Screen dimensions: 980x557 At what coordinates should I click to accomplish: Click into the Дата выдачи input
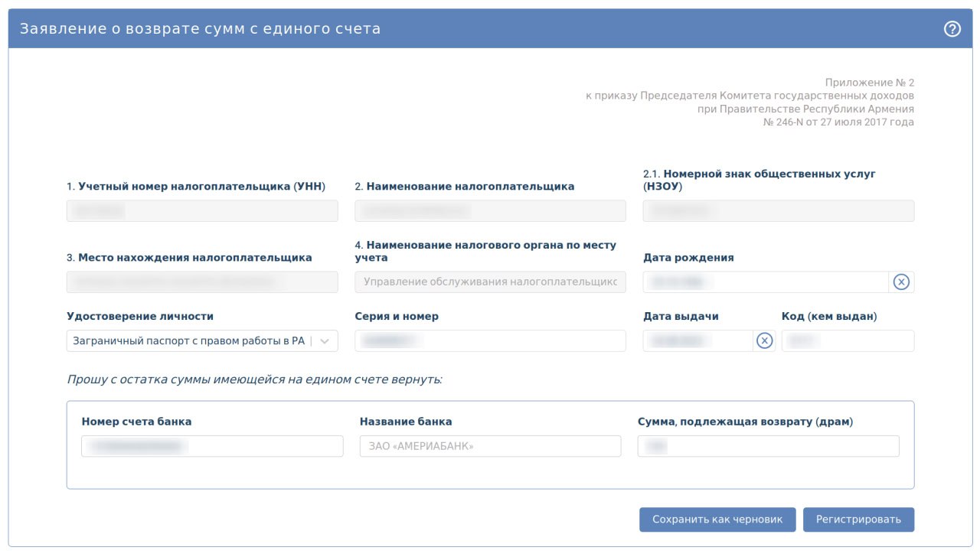click(698, 341)
